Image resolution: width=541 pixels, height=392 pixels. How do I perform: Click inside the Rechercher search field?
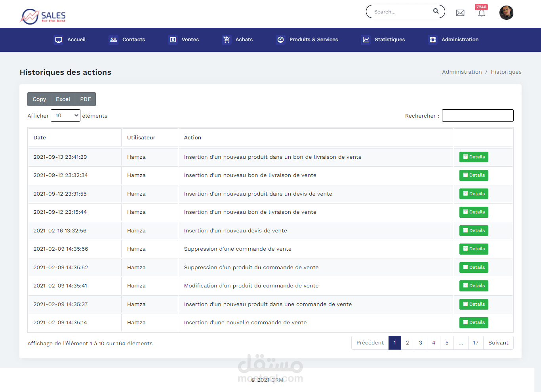tap(478, 115)
